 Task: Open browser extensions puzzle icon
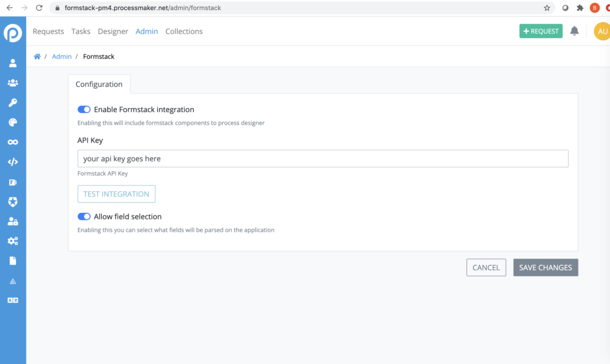pos(580,8)
